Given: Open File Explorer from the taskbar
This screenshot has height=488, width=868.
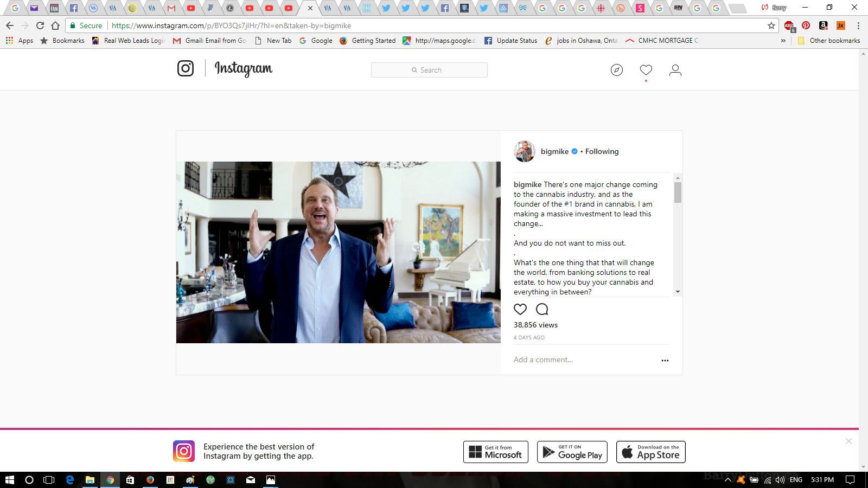Looking at the screenshot, I should pos(90,480).
